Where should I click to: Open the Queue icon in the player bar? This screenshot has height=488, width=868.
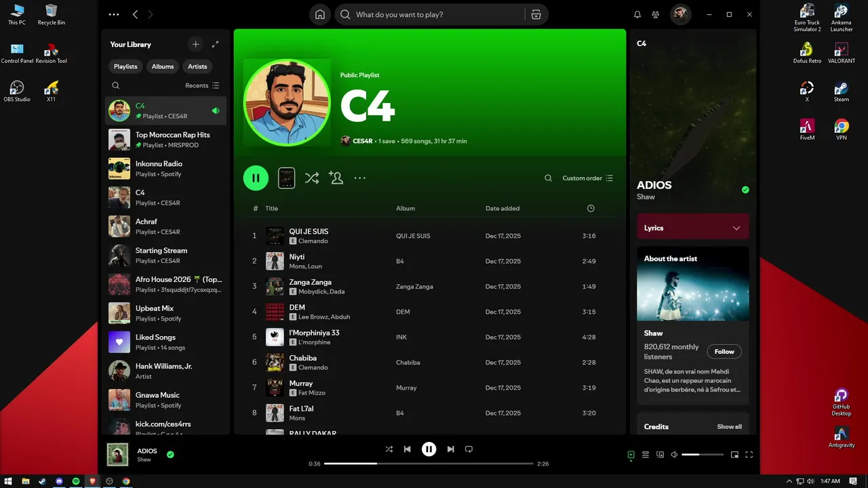coord(646,455)
